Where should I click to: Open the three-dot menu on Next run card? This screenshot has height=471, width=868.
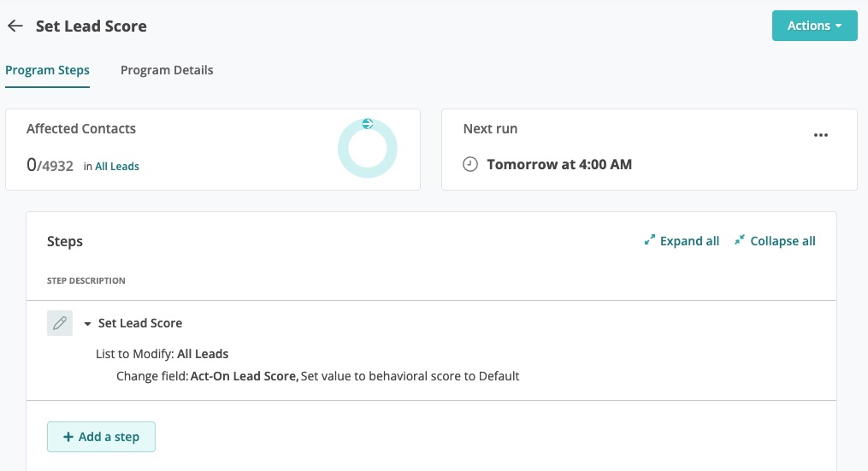pos(820,135)
